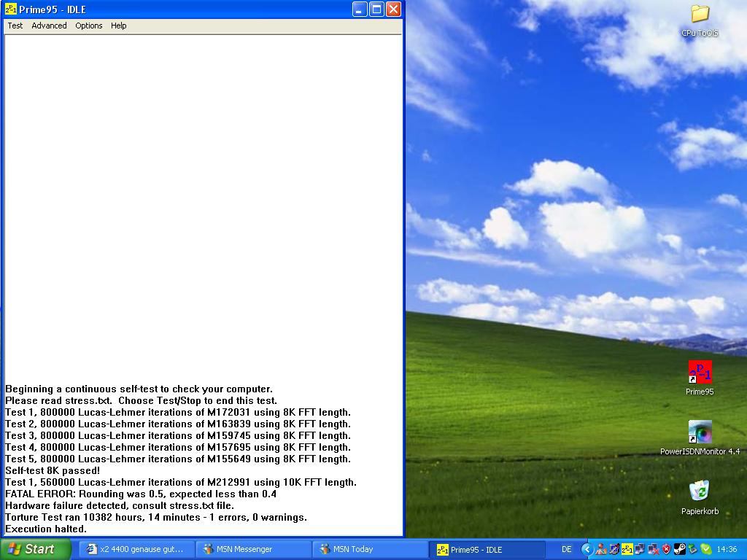Click the line mentioning M159745
747x560 pixels.
pyautogui.click(x=178, y=436)
